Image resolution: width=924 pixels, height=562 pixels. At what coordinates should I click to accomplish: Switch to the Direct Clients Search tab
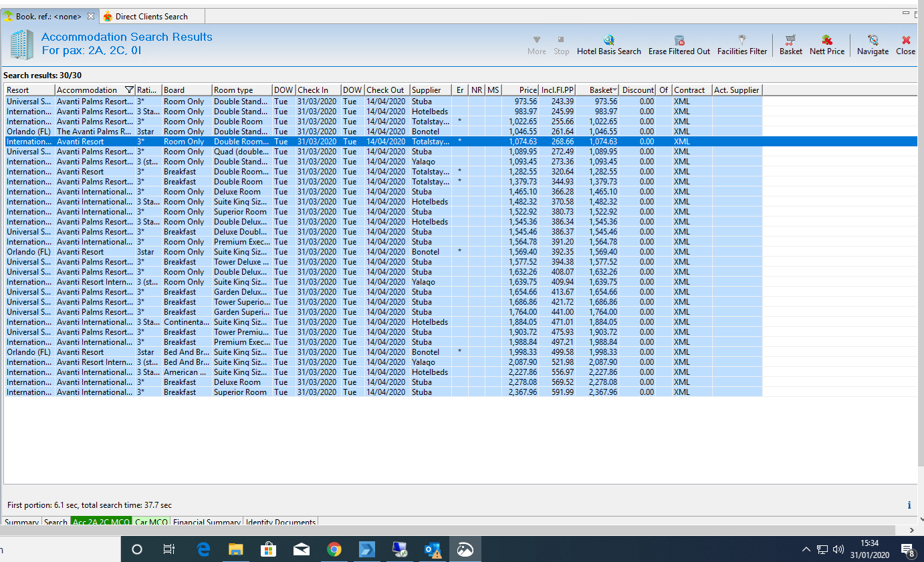click(151, 17)
